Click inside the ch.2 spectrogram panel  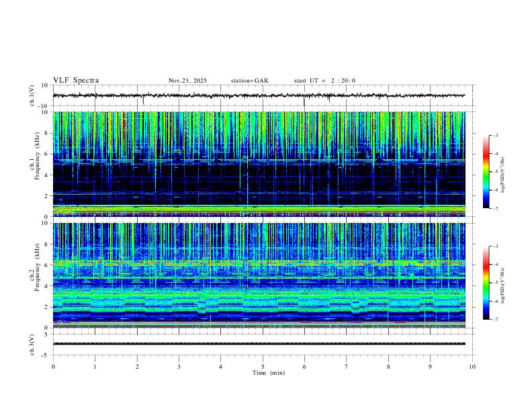(x=259, y=275)
